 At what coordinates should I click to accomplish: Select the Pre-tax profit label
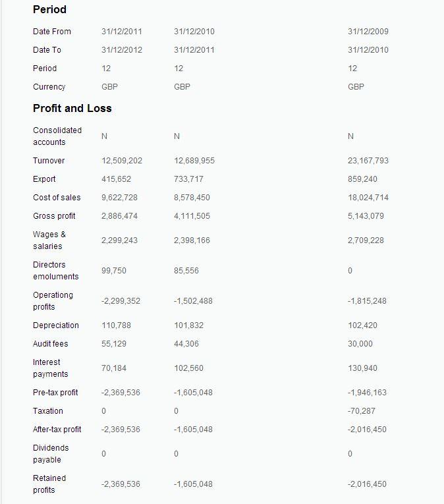(x=55, y=393)
